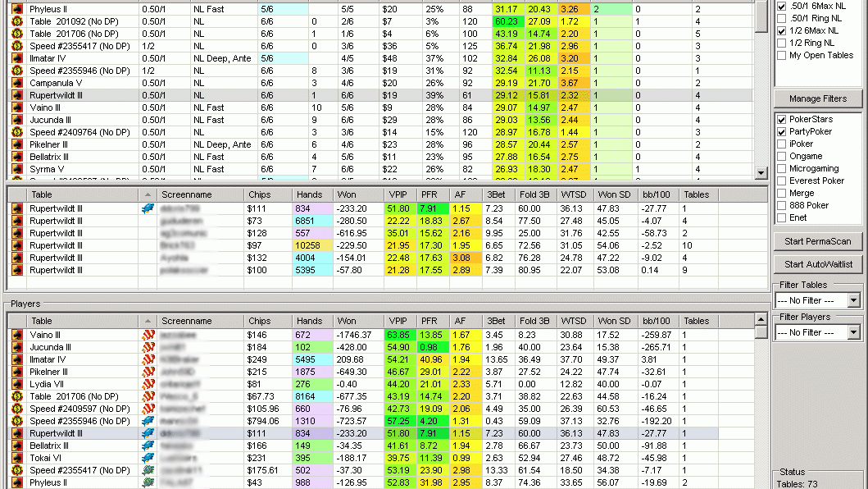Click the Start AutoWaitlist button
The image size is (868, 489).
pos(818,264)
